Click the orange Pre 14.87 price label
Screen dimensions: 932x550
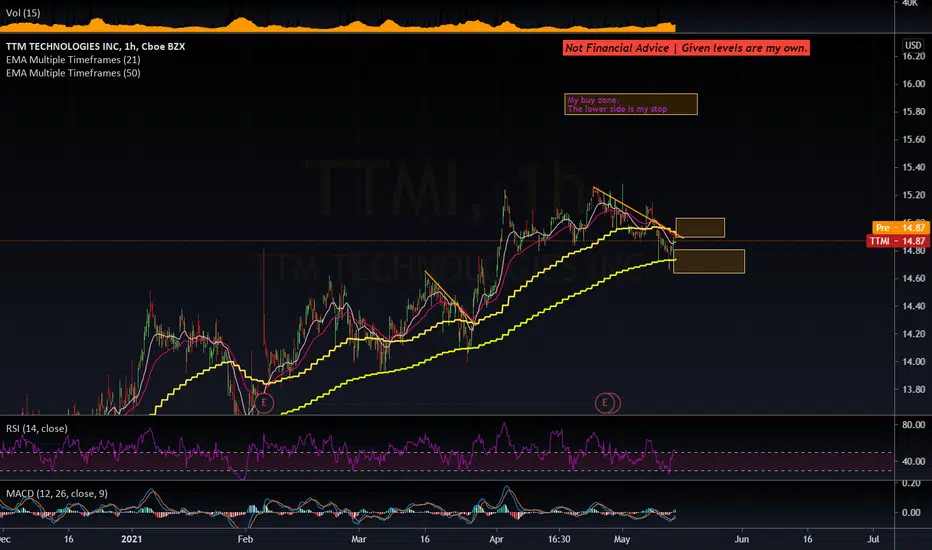point(900,228)
